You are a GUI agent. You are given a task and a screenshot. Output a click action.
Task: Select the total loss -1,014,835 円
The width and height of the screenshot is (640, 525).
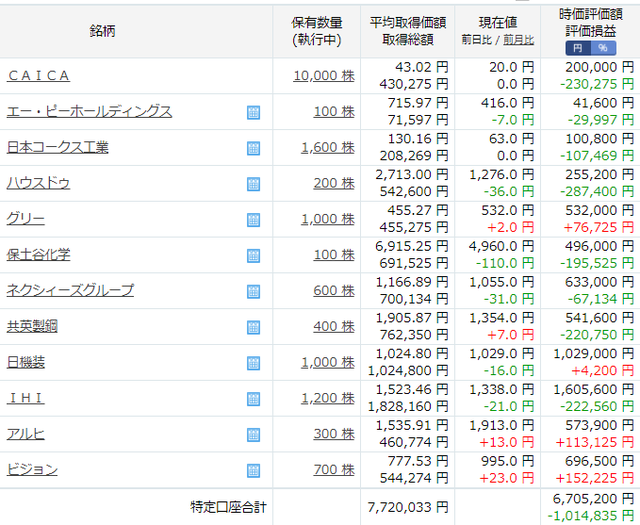(591, 516)
